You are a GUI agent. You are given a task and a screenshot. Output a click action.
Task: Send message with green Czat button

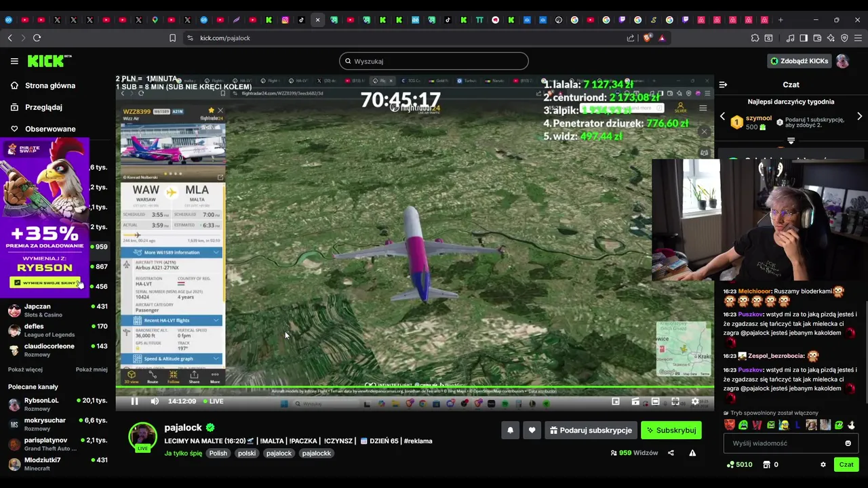tap(846, 465)
